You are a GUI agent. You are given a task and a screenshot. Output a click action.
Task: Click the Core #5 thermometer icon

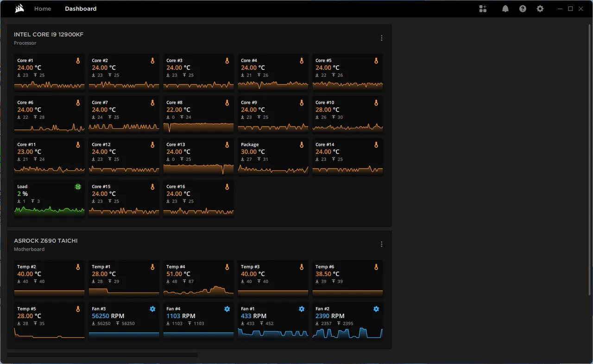[x=376, y=61]
